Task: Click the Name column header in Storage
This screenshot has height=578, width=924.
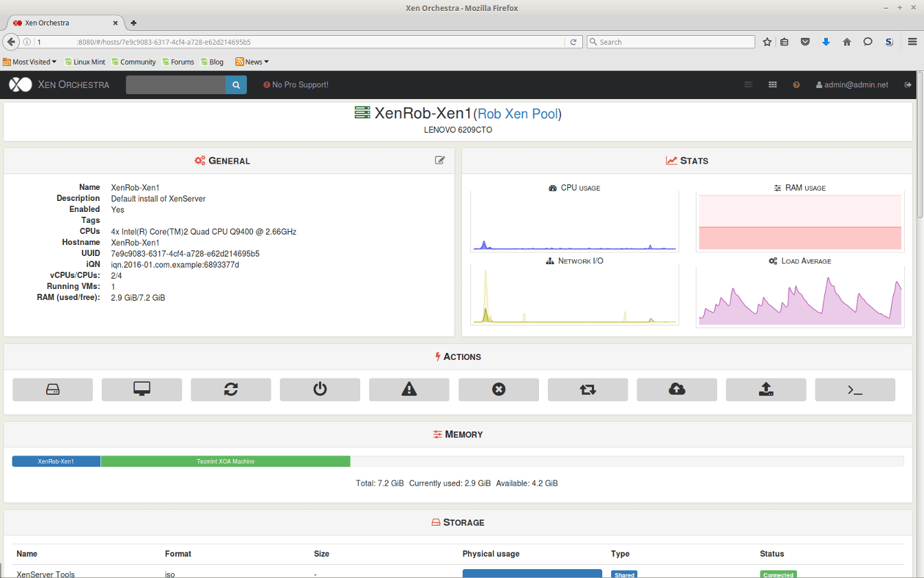Action: pyautogui.click(x=27, y=553)
